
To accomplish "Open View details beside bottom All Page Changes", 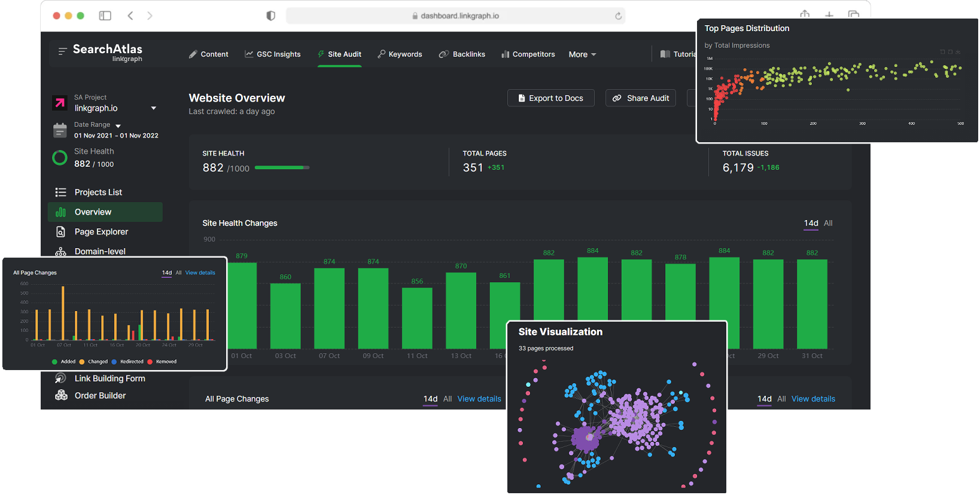I will [479, 399].
